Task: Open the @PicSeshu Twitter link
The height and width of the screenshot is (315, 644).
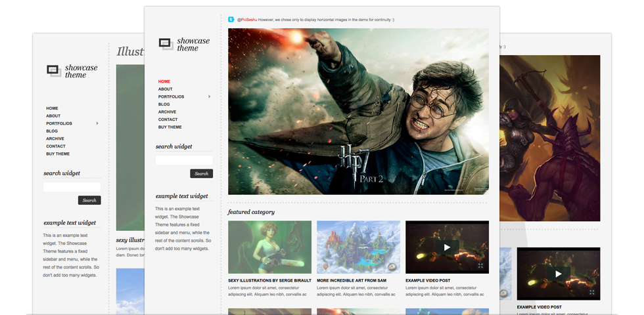Action: 247,20
